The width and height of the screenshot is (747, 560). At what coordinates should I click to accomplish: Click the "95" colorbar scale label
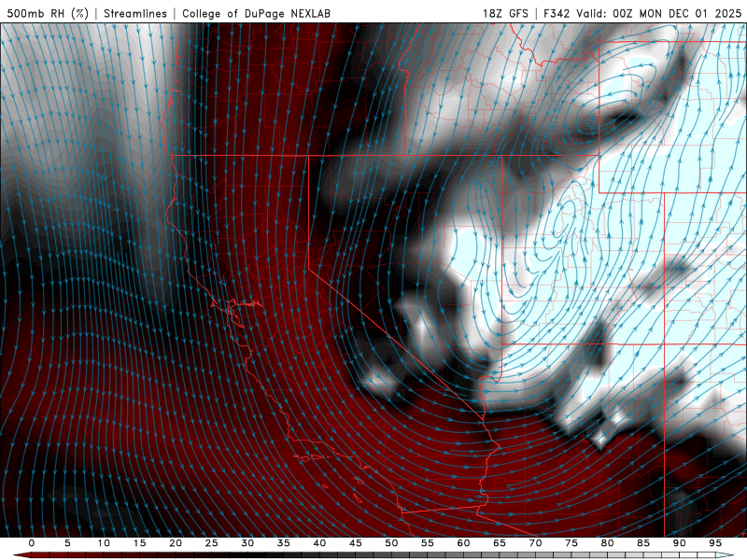click(x=715, y=543)
